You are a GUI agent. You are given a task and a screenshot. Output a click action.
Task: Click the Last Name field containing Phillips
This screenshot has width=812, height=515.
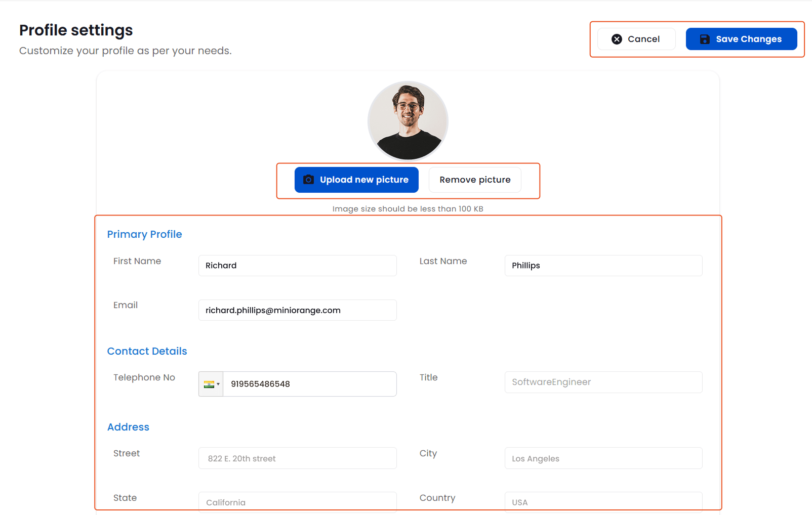coord(603,266)
